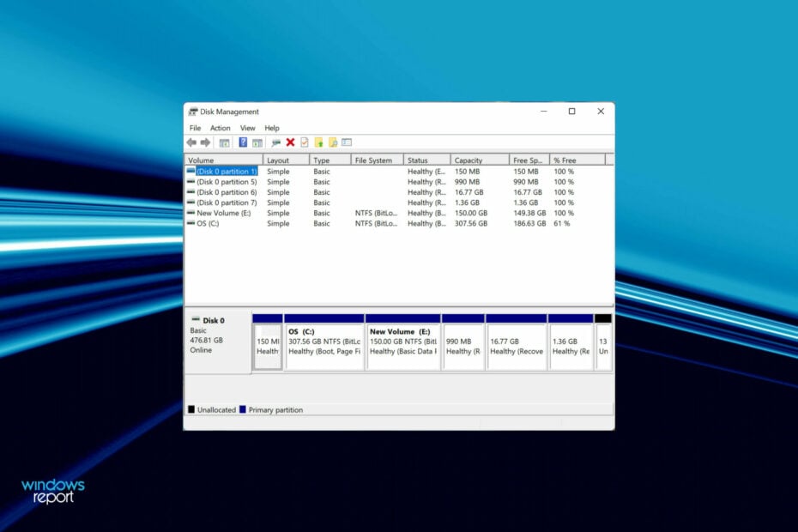Click the blue Primary partition legend swatch
798x532 pixels.
pyautogui.click(x=245, y=409)
